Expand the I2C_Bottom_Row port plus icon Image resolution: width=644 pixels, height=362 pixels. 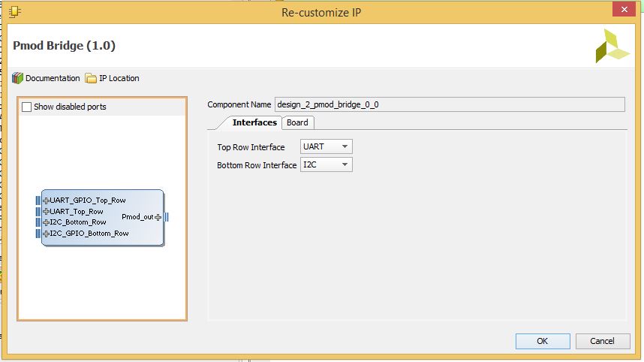pyautogui.click(x=46, y=222)
